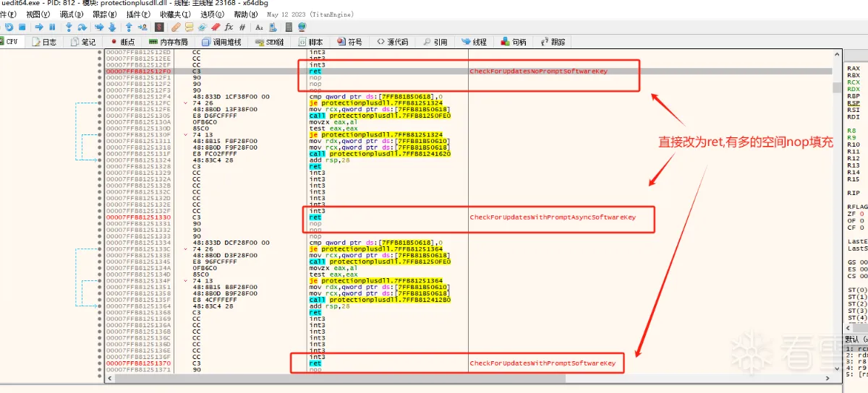Toggle breakpoint dot at 00007FFB81251330
Viewport: 868px width, 393px height.
coord(100,217)
